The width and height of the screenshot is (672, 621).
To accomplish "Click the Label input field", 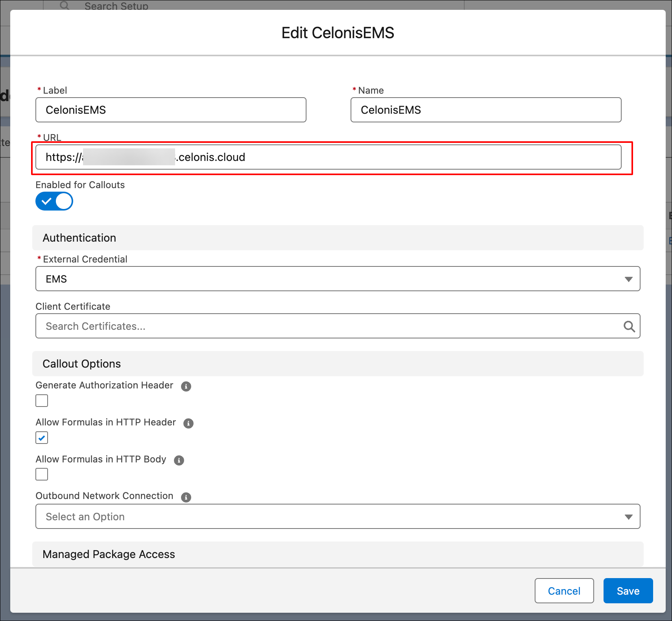I will tap(171, 110).
